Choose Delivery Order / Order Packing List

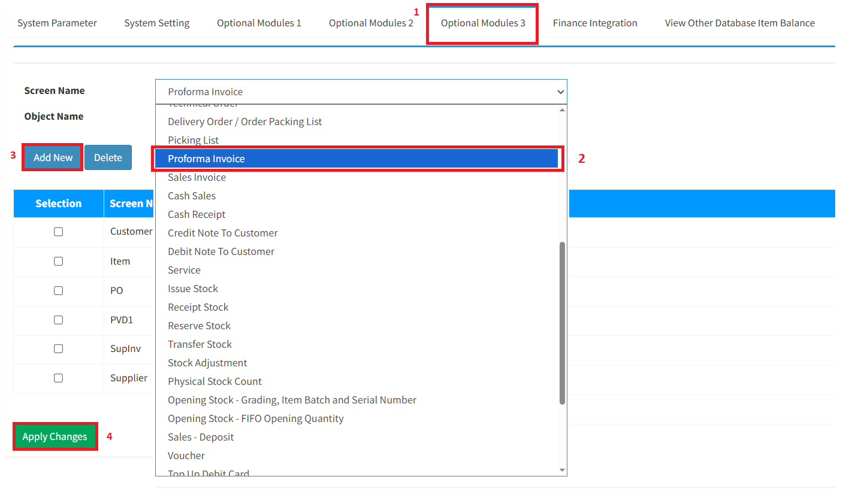point(244,122)
